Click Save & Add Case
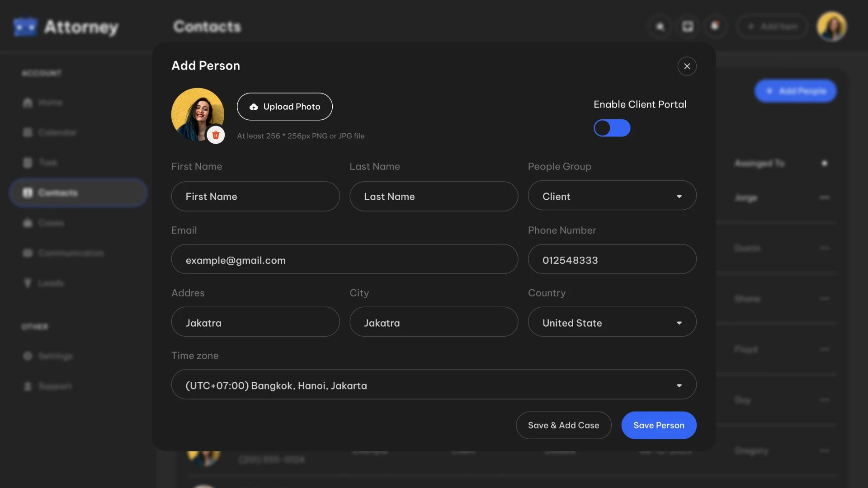 coord(563,425)
